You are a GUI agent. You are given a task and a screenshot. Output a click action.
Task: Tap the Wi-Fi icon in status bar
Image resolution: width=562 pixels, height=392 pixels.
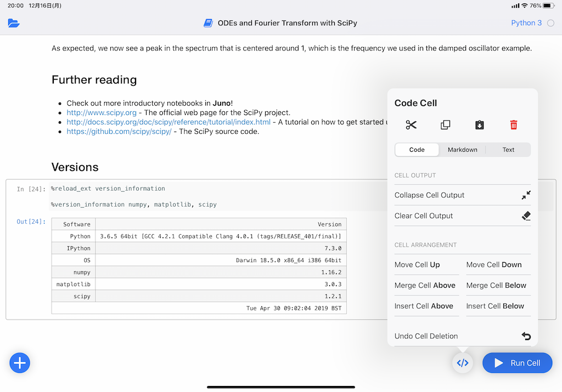click(x=524, y=5)
